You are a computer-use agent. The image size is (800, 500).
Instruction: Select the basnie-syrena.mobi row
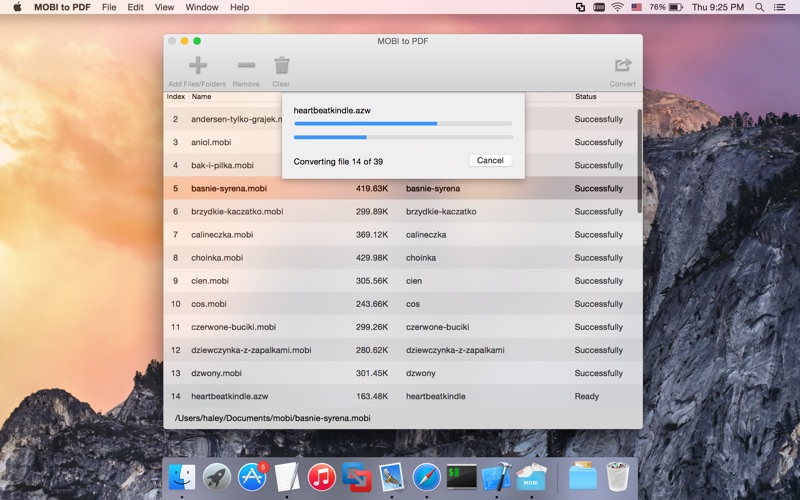coord(401,188)
